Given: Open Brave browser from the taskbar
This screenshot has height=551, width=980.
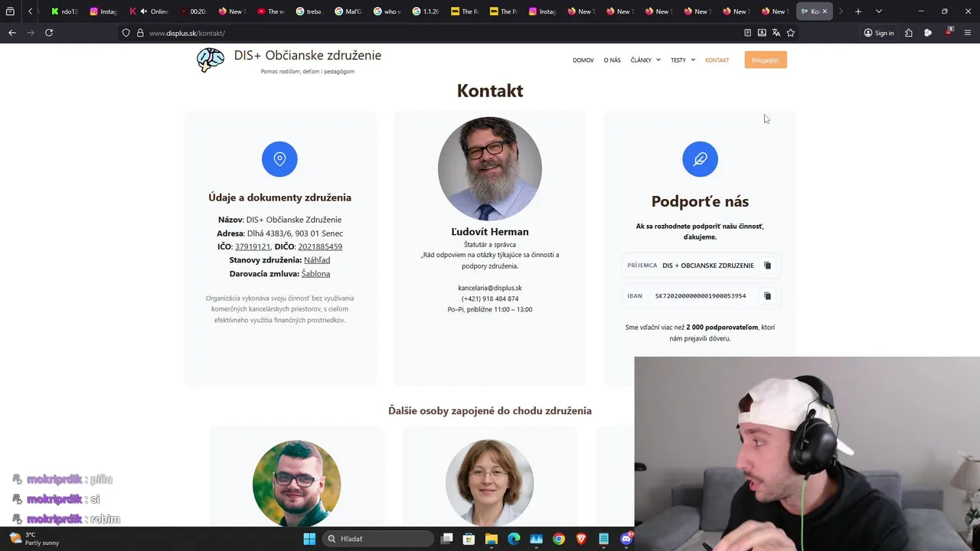Looking at the screenshot, I should coord(581,539).
